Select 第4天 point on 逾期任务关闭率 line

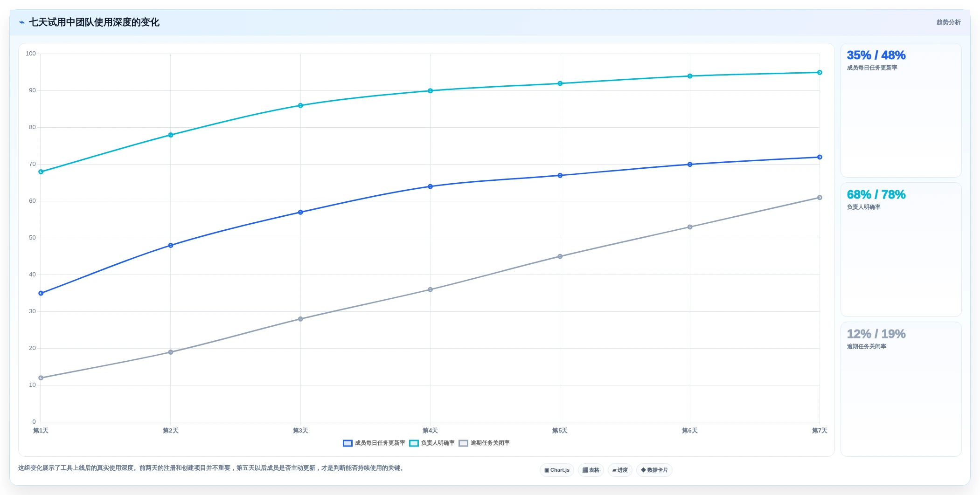coord(430,290)
